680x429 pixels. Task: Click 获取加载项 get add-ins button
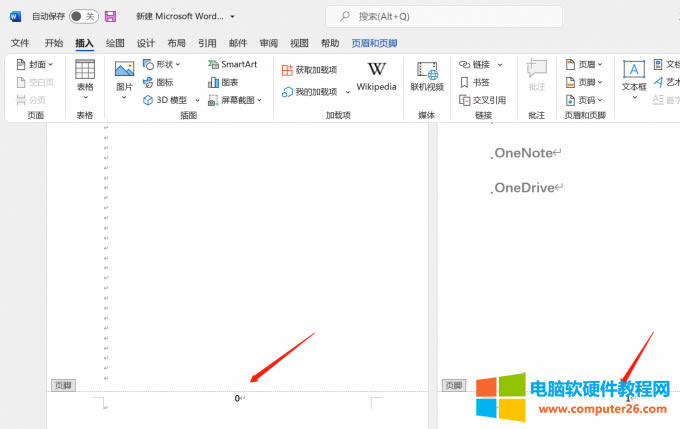click(309, 70)
